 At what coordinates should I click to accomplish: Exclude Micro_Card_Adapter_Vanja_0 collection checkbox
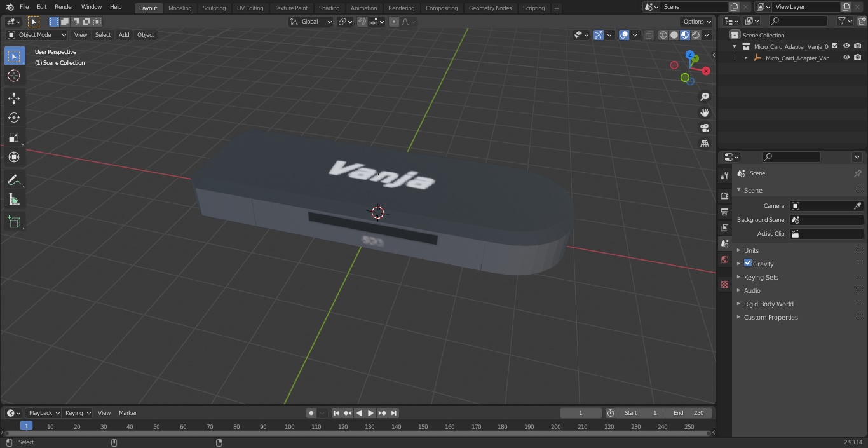coord(835,46)
